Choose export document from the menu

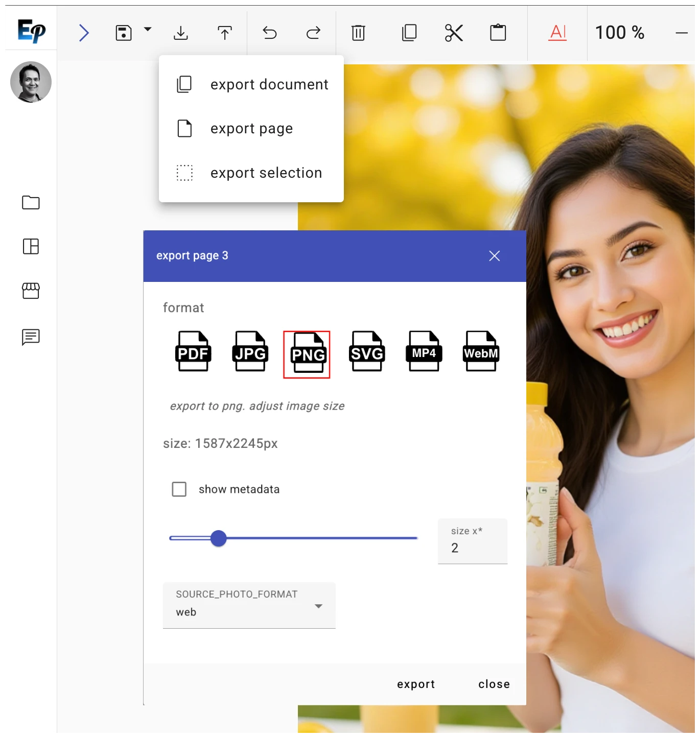(269, 84)
